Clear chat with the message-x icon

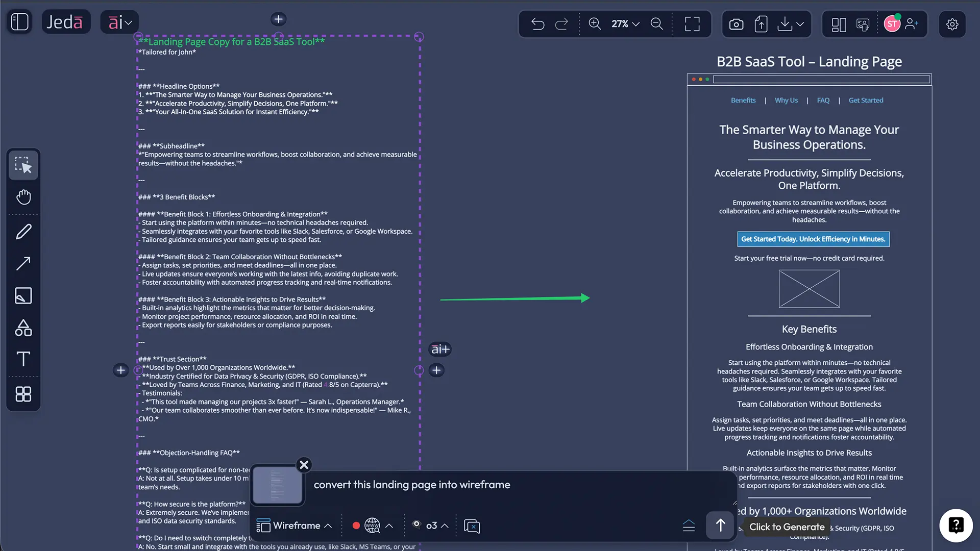(x=472, y=526)
